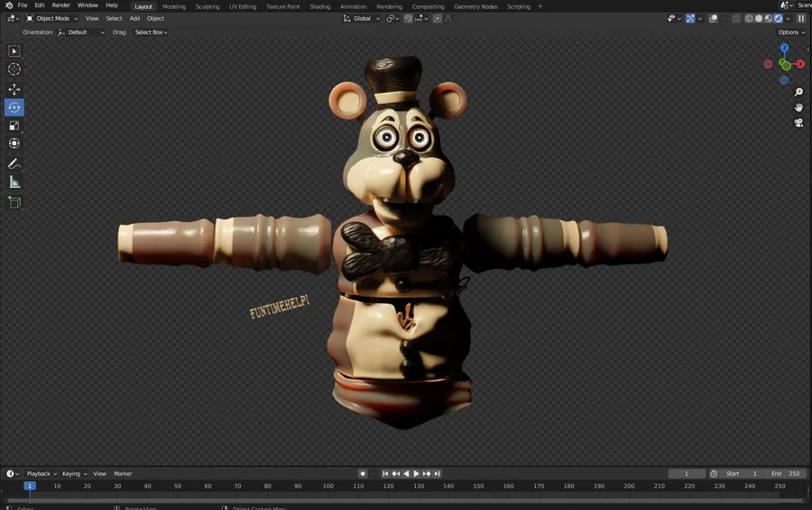This screenshot has height=510, width=812.
Task: Open the viewport Object menu
Action: pos(155,19)
